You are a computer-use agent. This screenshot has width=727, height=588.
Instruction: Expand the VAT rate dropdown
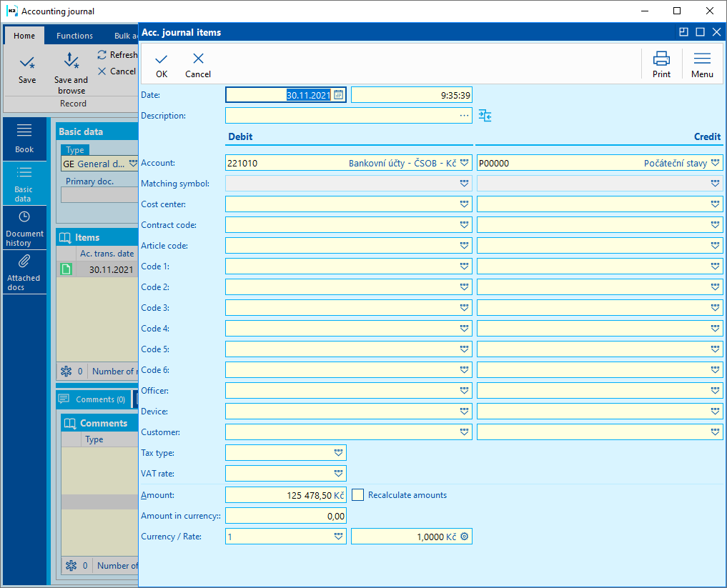pos(338,474)
